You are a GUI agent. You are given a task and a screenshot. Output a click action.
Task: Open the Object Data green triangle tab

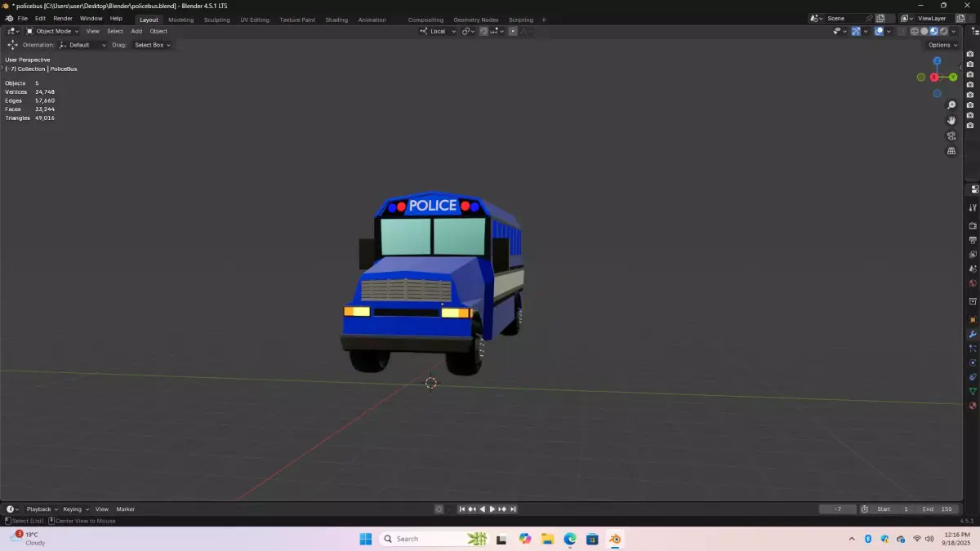[973, 391]
